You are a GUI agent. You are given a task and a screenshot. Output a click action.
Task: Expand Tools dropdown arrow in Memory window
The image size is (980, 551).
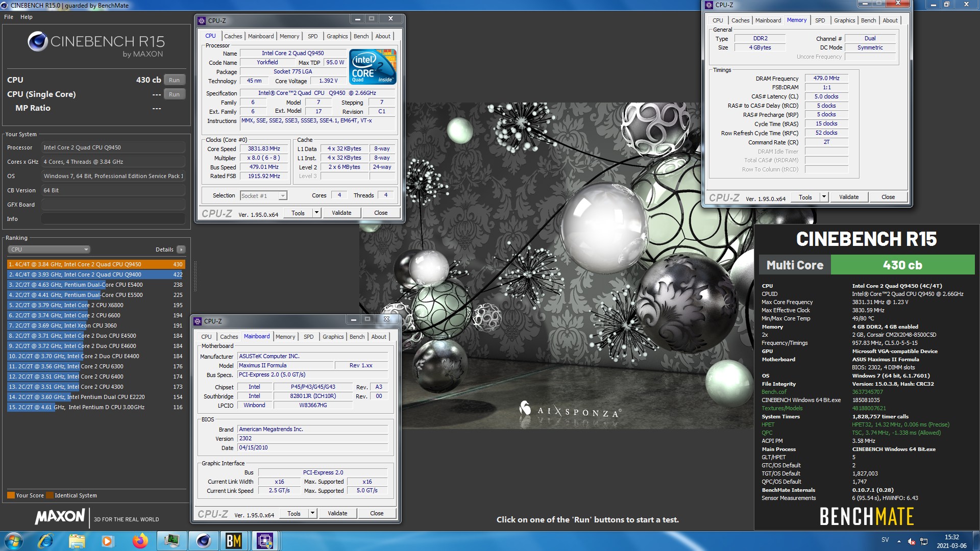click(824, 197)
